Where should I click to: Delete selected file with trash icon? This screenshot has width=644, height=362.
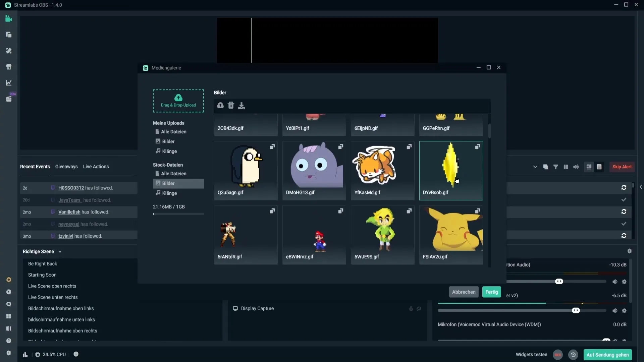tap(231, 105)
